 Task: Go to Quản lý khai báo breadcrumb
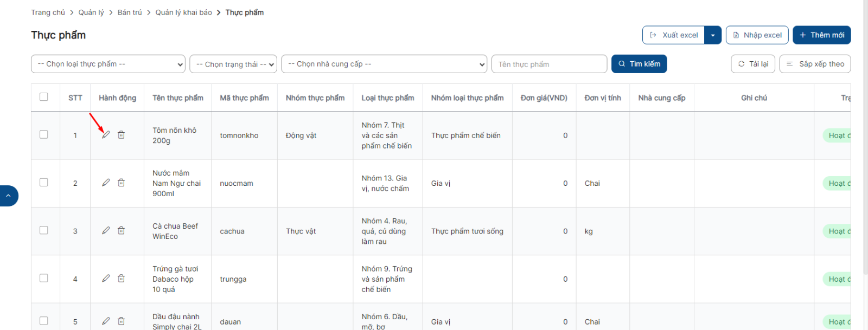(184, 12)
